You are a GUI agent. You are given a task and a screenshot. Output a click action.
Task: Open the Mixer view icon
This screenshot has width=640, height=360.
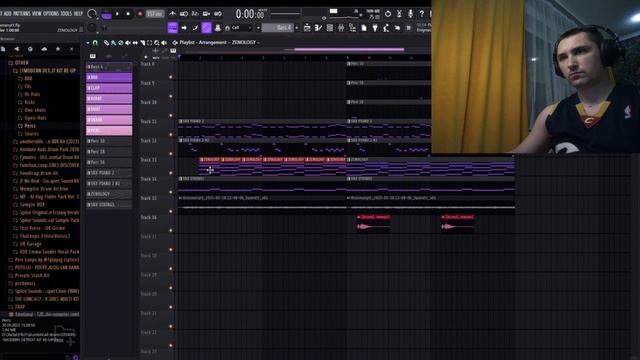(x=341, y=28)
